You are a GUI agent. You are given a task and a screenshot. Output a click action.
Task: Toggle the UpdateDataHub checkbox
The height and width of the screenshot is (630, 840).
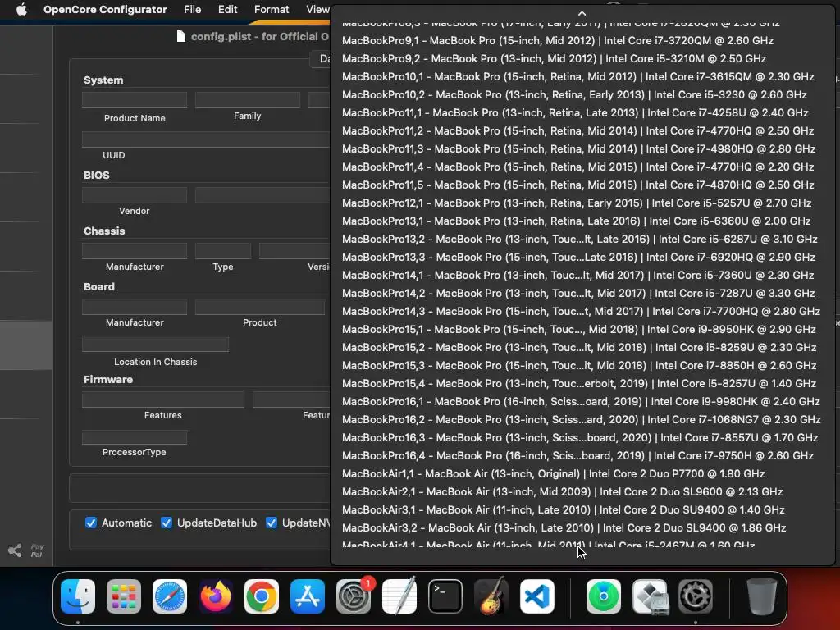point(167,523)
